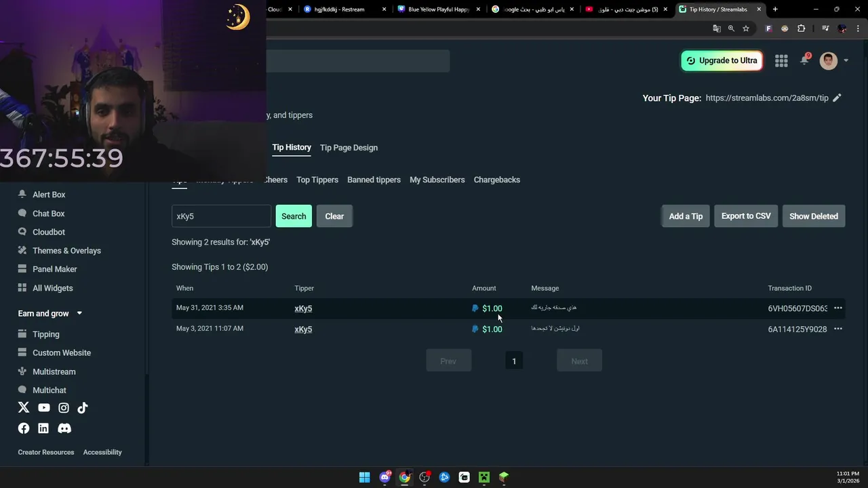This screenshot has height=488, width=868.
Task: Open Streamlabs Desktop from the taskbar
Action: coord(464,477)
